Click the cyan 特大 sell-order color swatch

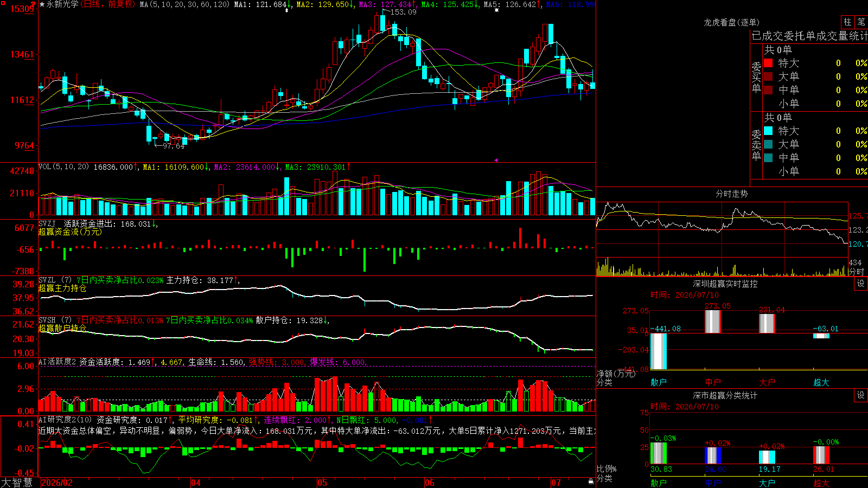(768, 131)
